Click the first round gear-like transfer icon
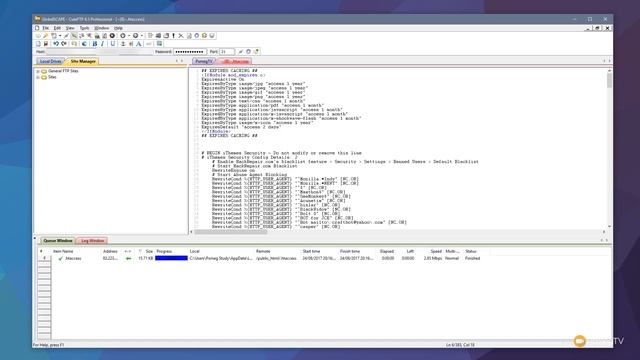The width and height of the screenshot is (640, 360). (x=122, y=36)
